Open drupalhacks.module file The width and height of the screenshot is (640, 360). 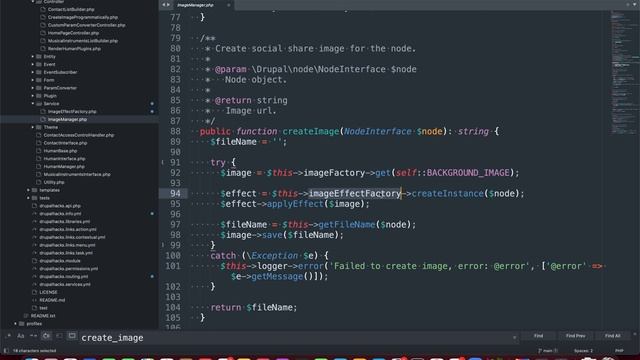point(60,260)
